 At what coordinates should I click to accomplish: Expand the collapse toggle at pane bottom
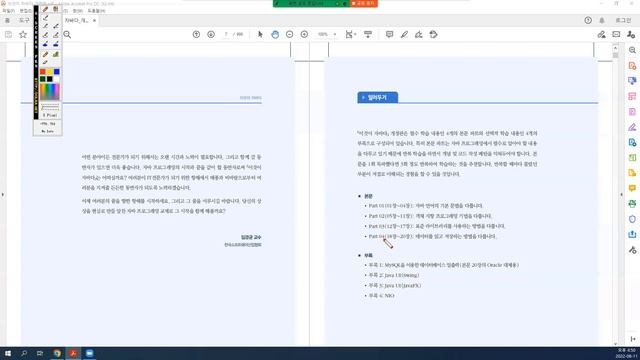[x=633, y=339]
